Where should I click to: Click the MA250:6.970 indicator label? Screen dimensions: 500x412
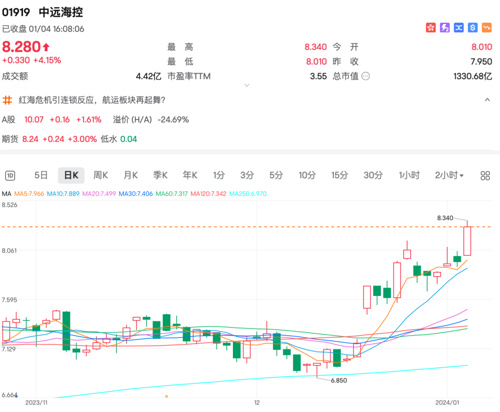(248, 194)
